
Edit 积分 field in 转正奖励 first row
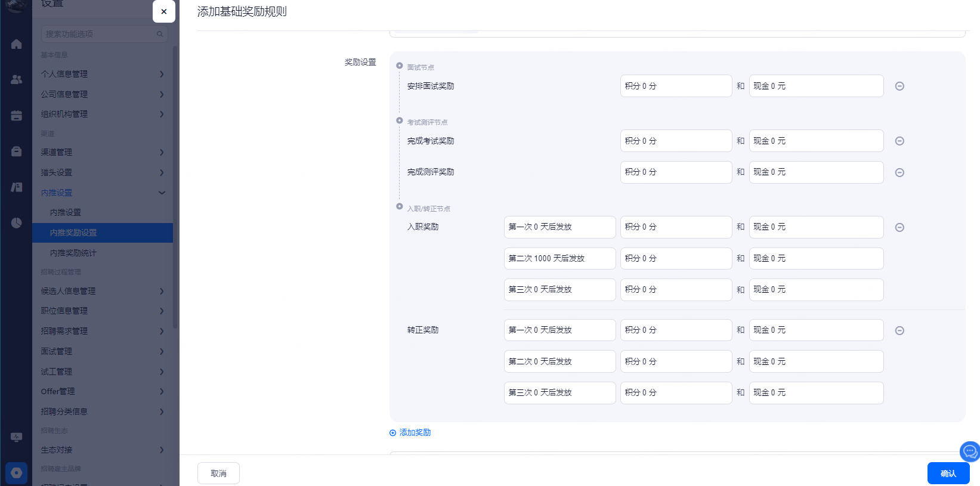(x=676, y=330)
